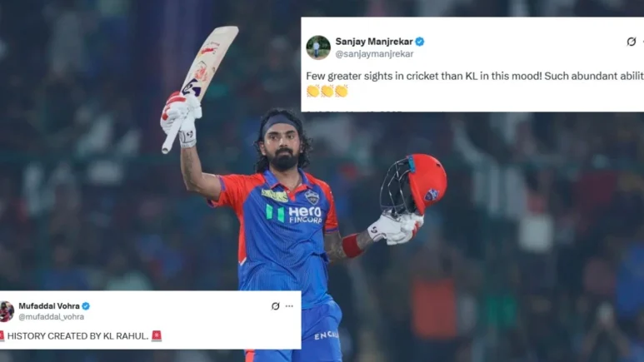Click the red helmet in player's hand
644x362 pixels.
(413, 185)
